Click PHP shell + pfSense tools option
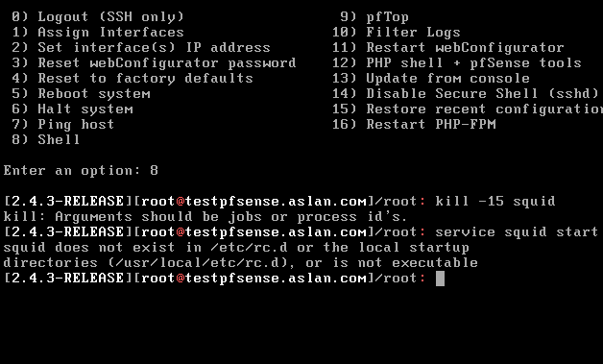Image resolution: width=603 pixels, height=364 pixels. 457,63
